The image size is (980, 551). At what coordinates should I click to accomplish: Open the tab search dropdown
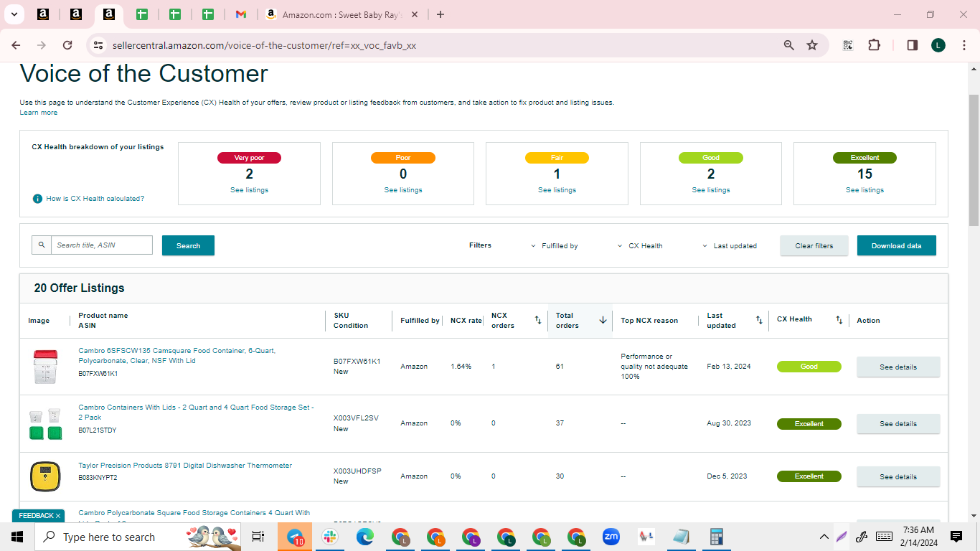14,14
